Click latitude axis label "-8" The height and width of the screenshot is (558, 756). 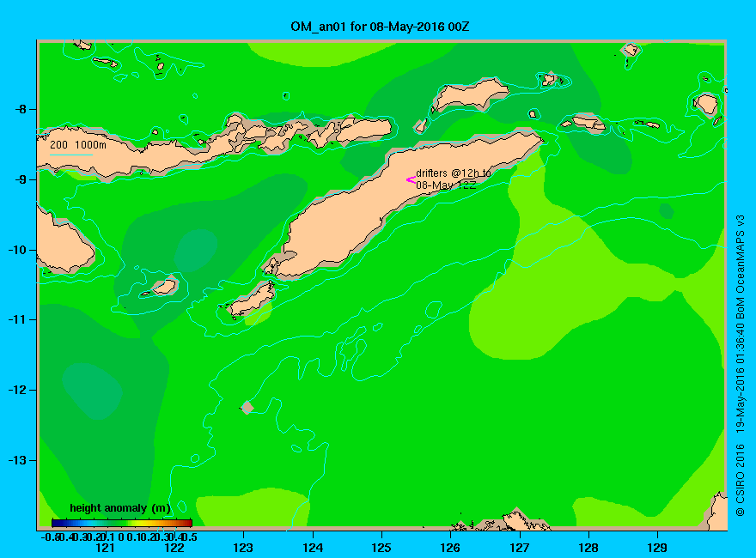21,109
